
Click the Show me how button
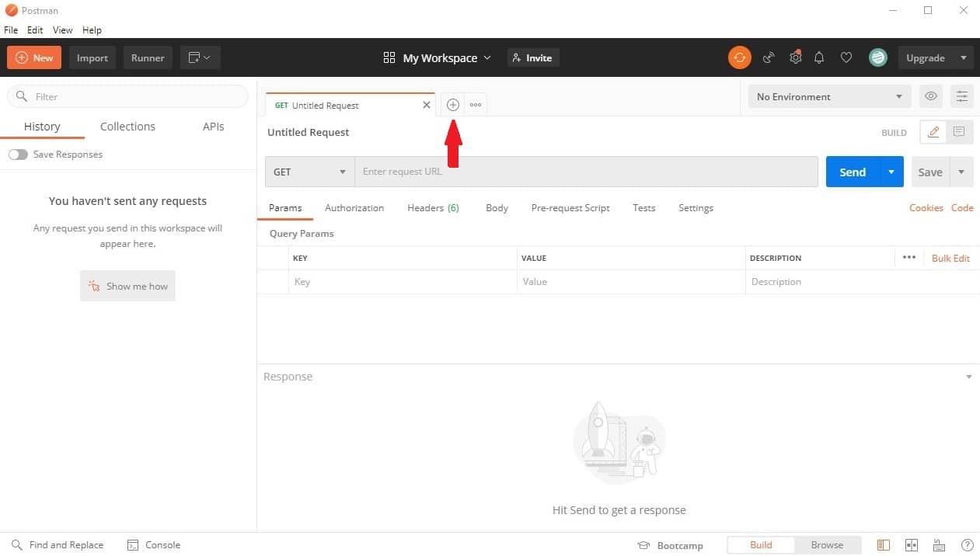[127, 286]
